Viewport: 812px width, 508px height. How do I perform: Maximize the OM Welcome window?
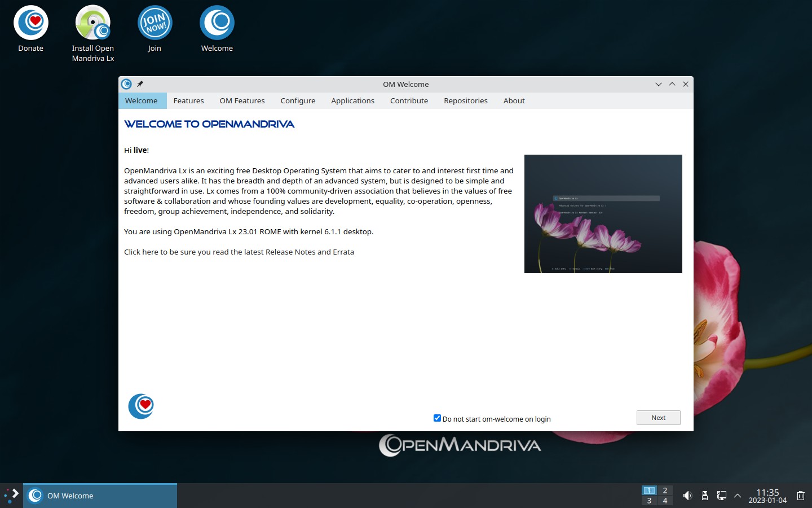[x=672, y=84]
